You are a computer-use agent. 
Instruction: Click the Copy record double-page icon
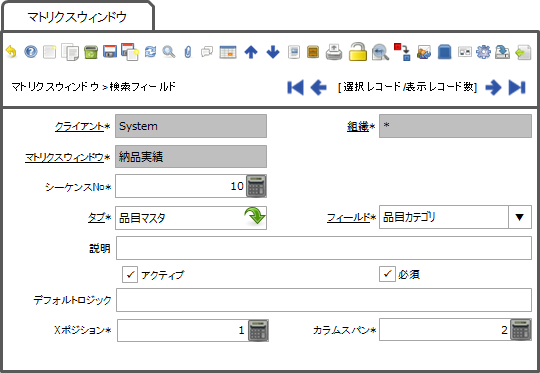pyautogui.click(x=70, y=52)
